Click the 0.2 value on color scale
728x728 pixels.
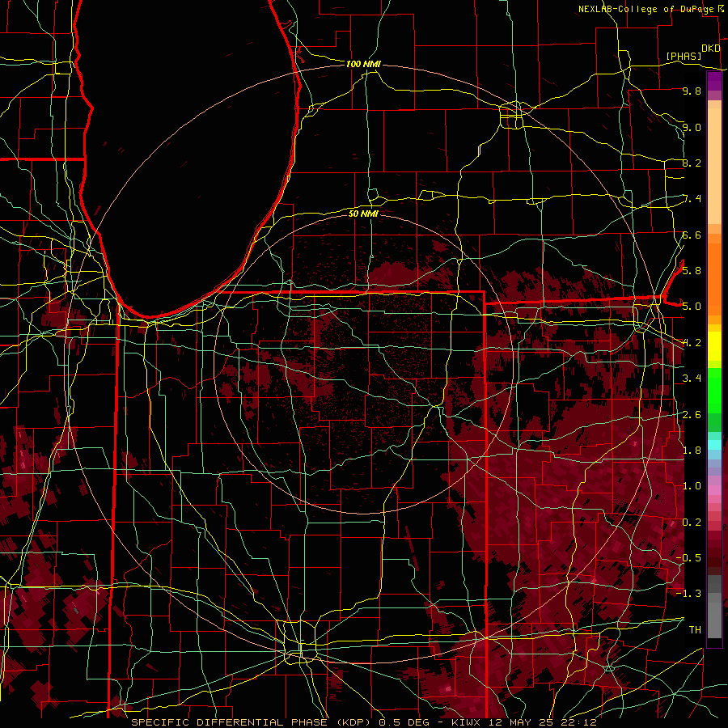point(692,523)
